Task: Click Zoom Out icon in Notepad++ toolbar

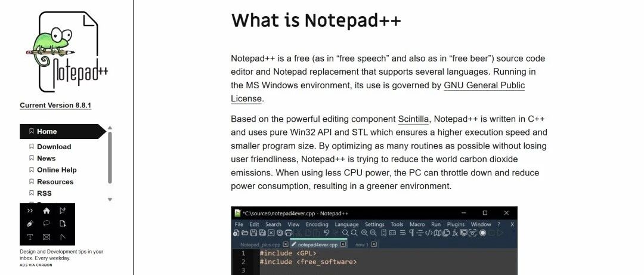Action: 373,233
